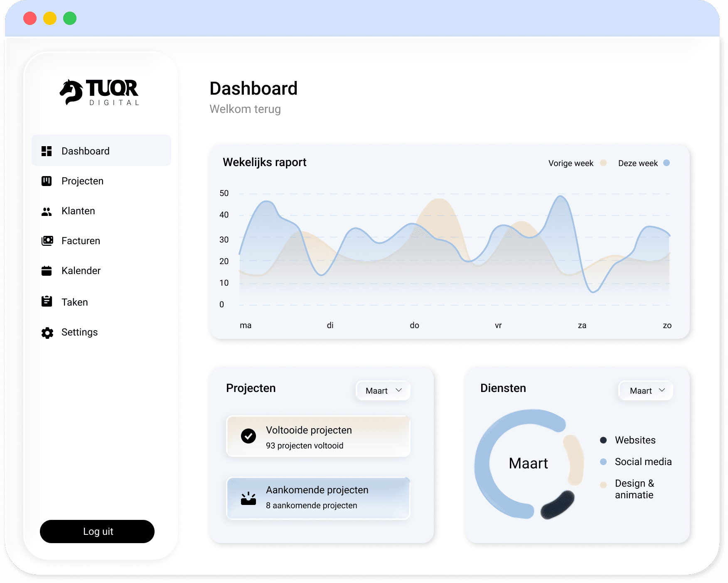Toggle the Vorige week legend dot
This screenshot has height=583, width=728.
(603, 163)
